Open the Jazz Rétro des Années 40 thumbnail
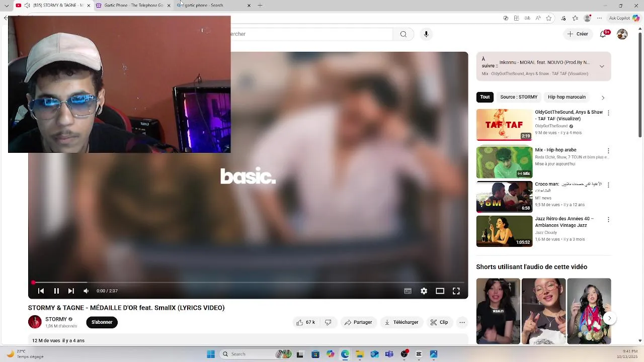 click(x=504, y=231)
